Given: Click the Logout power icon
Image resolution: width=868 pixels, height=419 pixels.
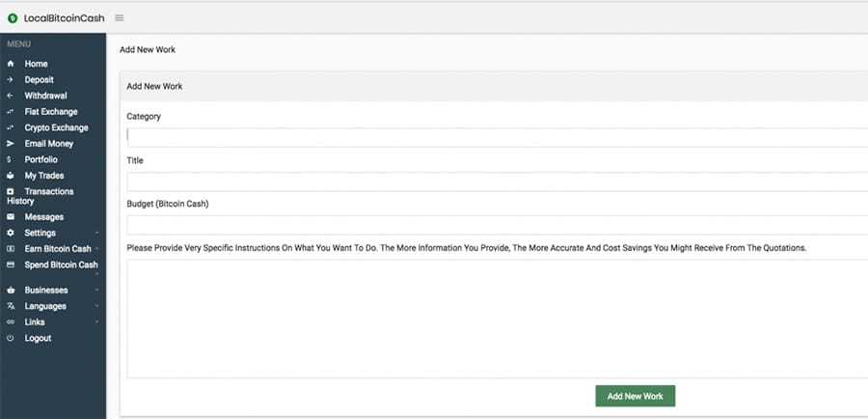Looking at the screenshot, I should [x=11, y=339].
